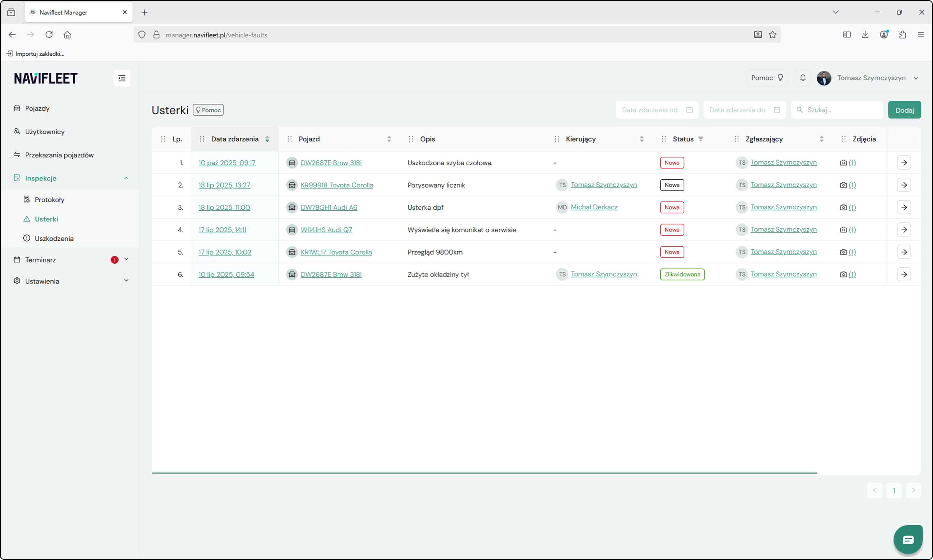Open Uszkodzenia in the sidebar
The image size is (933, 560).
[54, 238]
